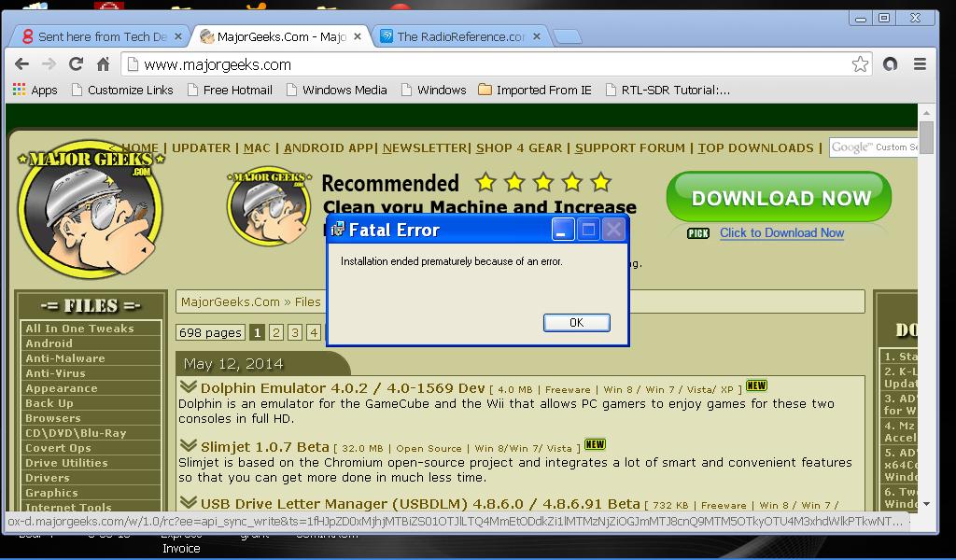The image size is (956, 560).
Task: Go to page 4 of the files list
Action: click(314, 332)
